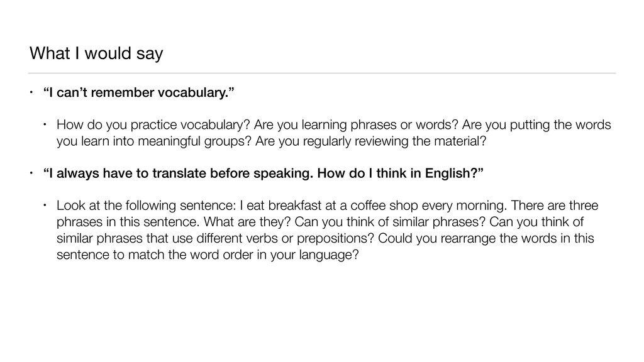
Task: Click the sentence "How do you practice vocabulary?"
Action: (x=153, y=124)
